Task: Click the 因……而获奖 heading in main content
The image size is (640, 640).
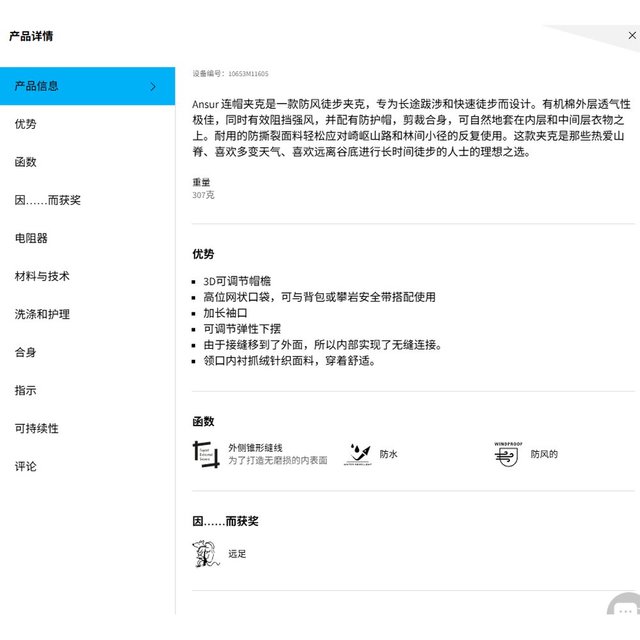Action: tap(225, 521)
